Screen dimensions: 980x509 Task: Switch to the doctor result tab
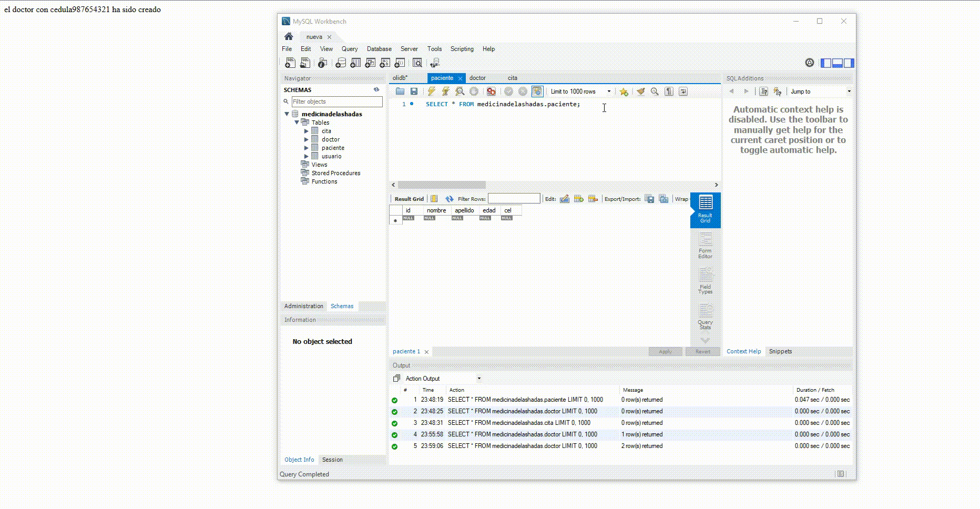(477, 78)
